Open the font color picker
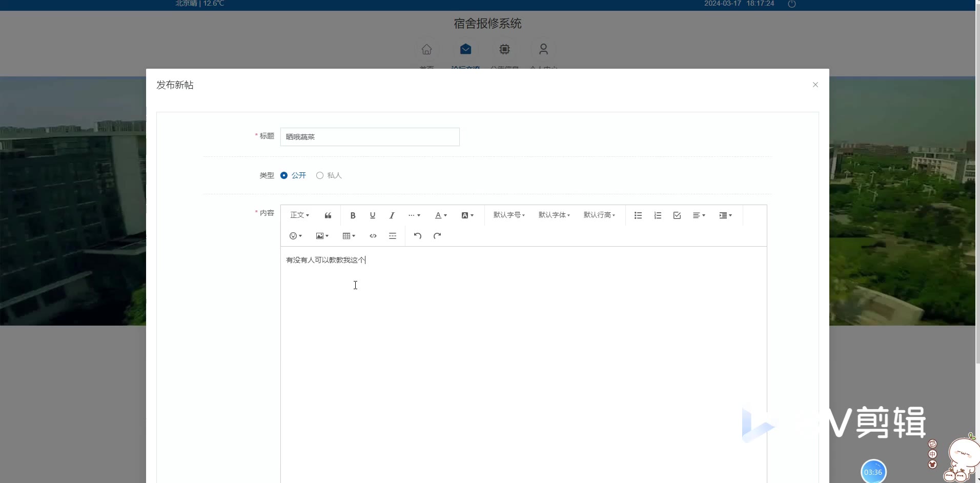 point(441,215)
